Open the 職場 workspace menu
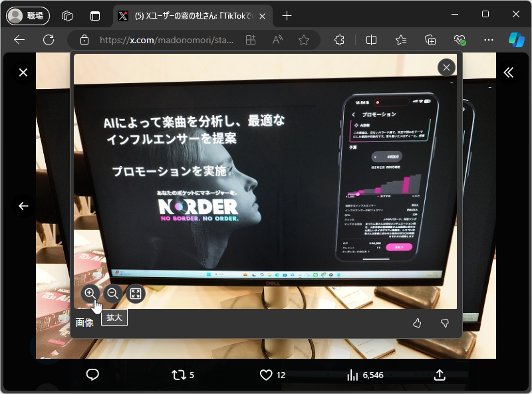Screen dimensions: 532x394 click(28, 15)
